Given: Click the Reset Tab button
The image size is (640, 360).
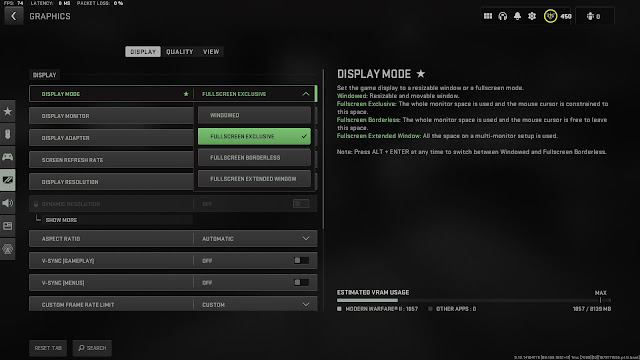Looking at the screenshot, I should click(48, 348).
